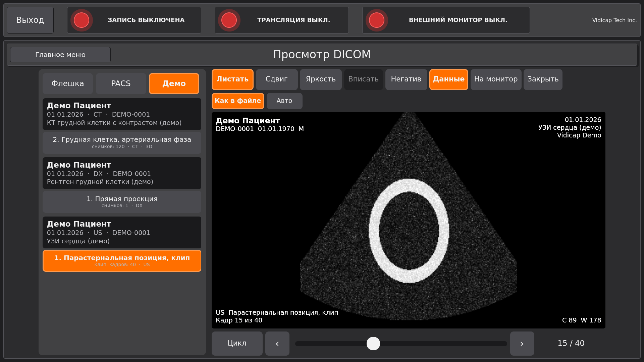
Task: Open Главное меню
Action: tap(60, 55)
